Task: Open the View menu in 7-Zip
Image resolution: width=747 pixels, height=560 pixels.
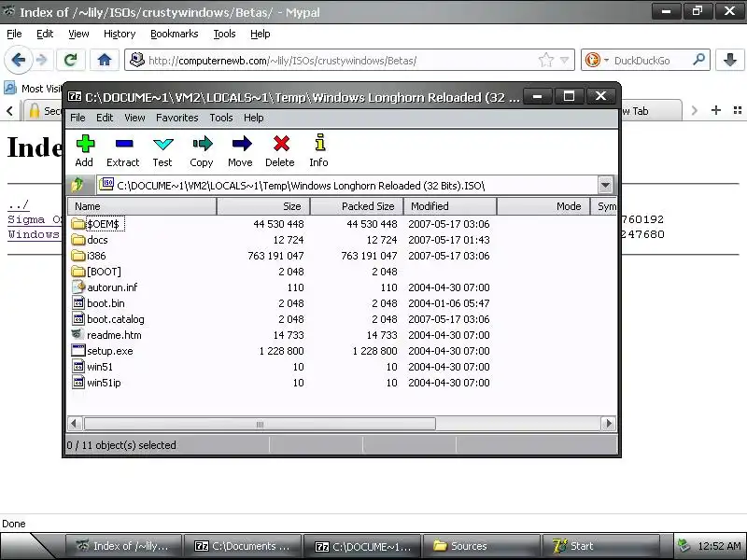Action: (x=134, y=118)
